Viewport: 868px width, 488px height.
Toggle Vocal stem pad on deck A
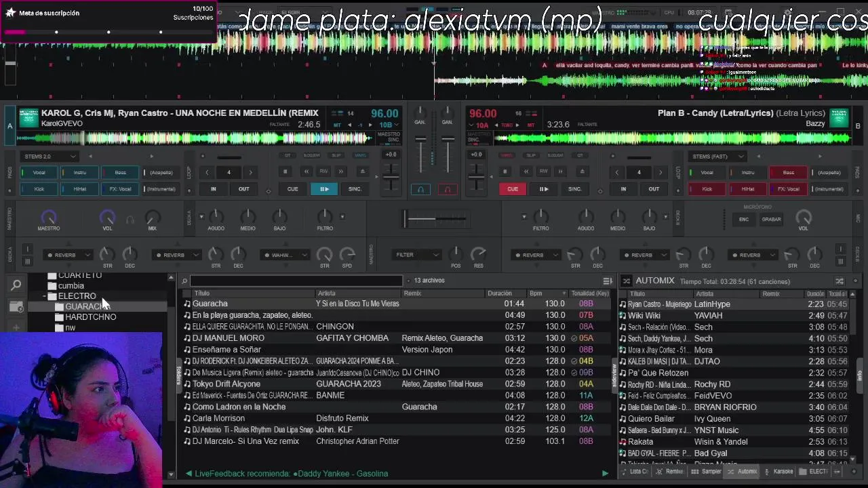39,173
